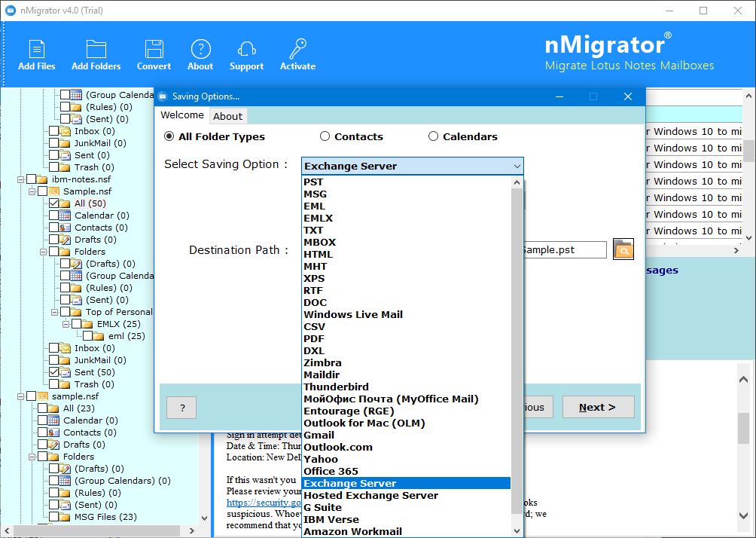Click the folder tree horizontal scroll right arrow
This screenshot has width=756, height=538.
point(192,530)
